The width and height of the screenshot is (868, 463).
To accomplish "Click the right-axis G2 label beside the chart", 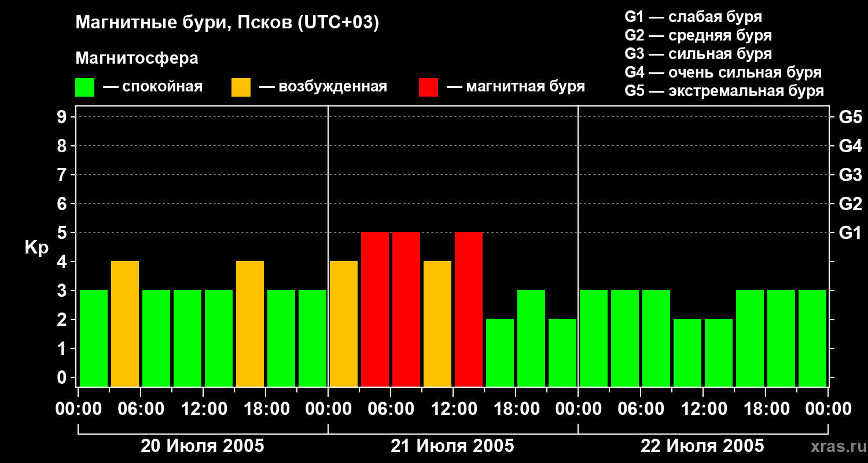I will click(851, 204).
